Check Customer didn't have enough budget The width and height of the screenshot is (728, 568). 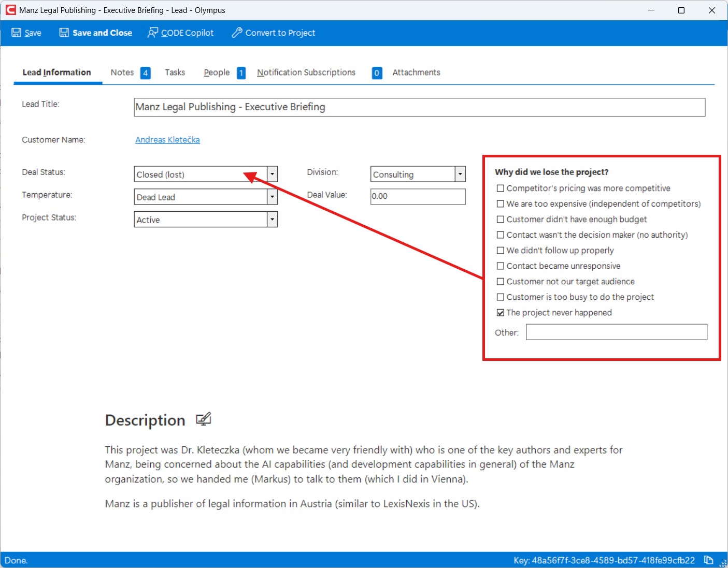[x=500, y=220]
